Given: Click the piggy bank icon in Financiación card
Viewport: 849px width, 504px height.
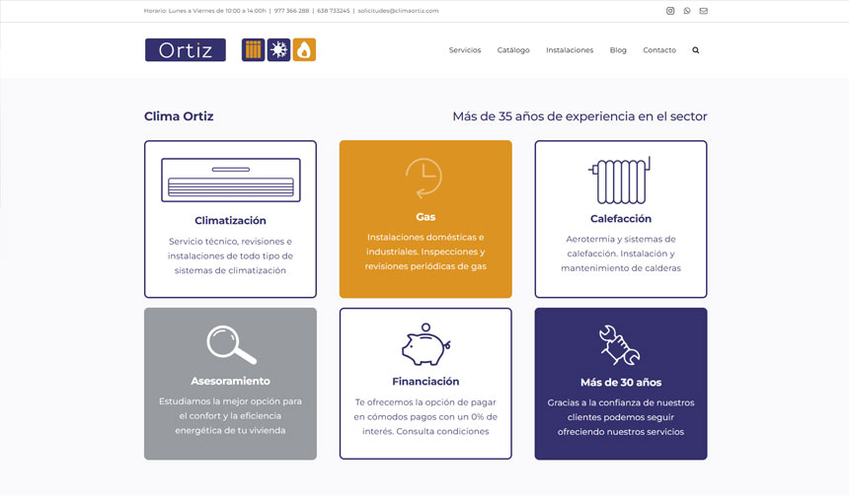Looking at the screenshot, I should (425, 345).
